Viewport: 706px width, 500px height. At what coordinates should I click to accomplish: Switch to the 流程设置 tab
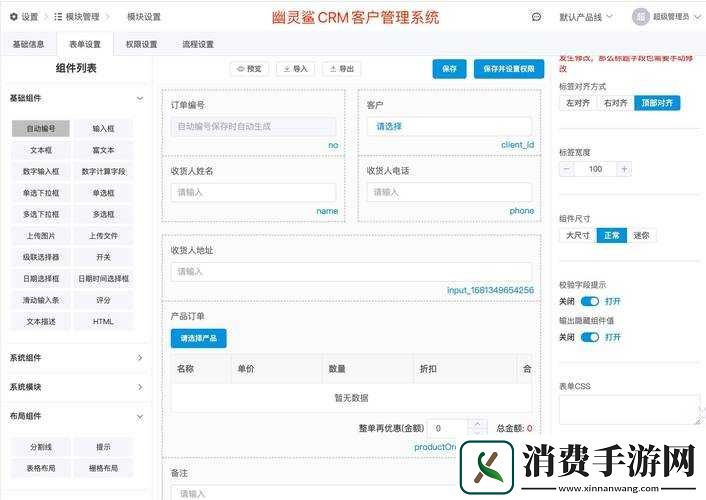[198, 44]
